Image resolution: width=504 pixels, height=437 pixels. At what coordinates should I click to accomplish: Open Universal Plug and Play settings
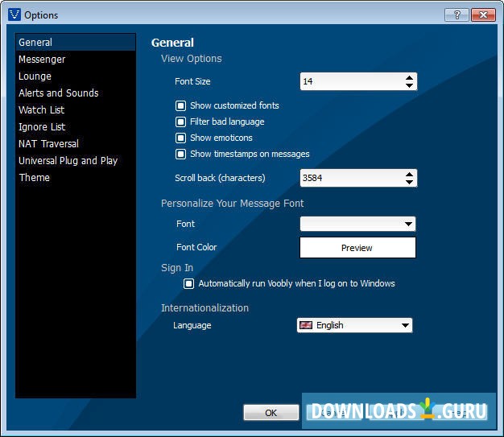76,161
